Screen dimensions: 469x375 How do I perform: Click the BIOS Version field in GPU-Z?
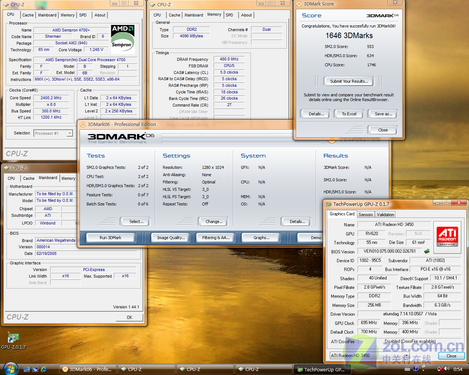pyautogui.click(x=389, y=251)
